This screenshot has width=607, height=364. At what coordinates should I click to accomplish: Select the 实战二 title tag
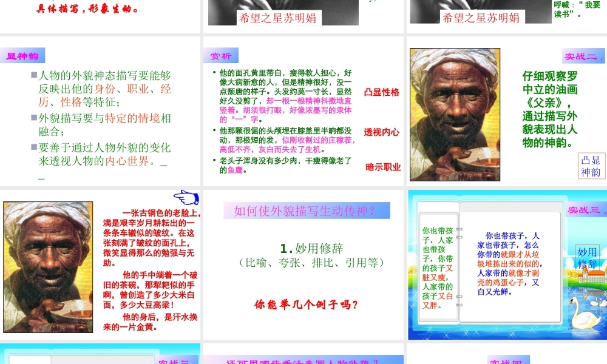(x=583, y=56)
